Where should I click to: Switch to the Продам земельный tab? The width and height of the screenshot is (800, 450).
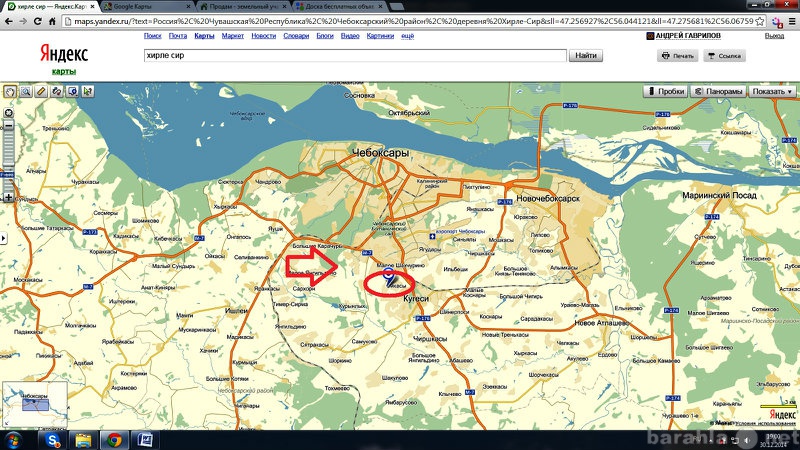(243, 6)
